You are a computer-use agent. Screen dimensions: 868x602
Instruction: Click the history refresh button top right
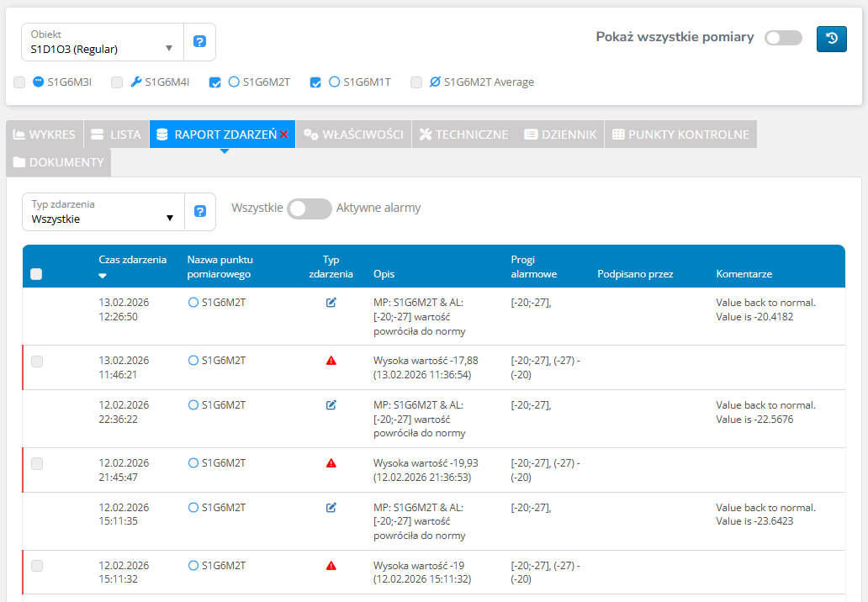[831, 39]
